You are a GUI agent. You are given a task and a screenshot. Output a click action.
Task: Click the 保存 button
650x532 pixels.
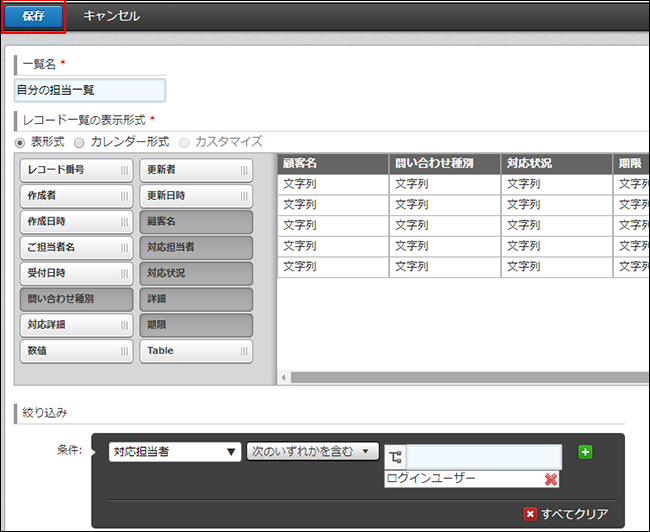pyautogui.click(x=33, y=16)
